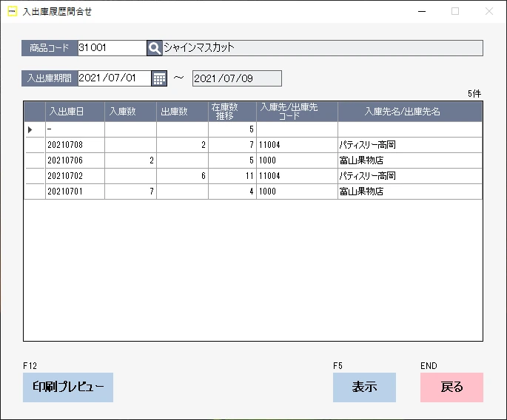Click the start date field 2021/07/01
The width and height of the screenshot is (507, 420).
click(113, 78)
